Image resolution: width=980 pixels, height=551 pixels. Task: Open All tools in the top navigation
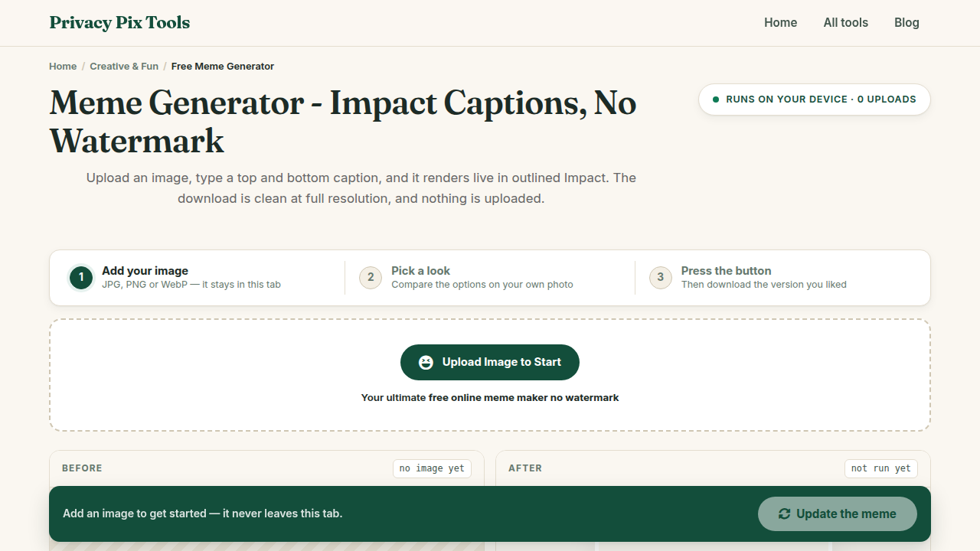pyautogui.click(x=846, y=23)
